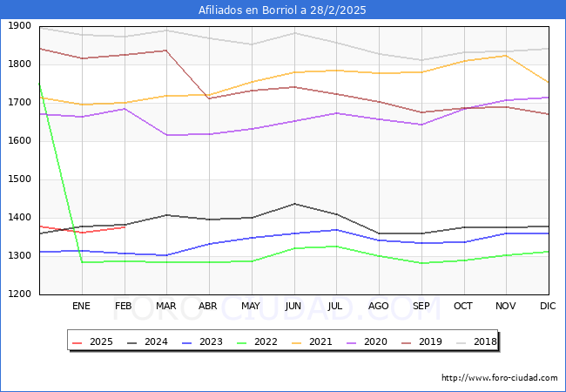This screenshot has width=566, height=392.
Task: Select the '2024' legend label
Action: 156,341
